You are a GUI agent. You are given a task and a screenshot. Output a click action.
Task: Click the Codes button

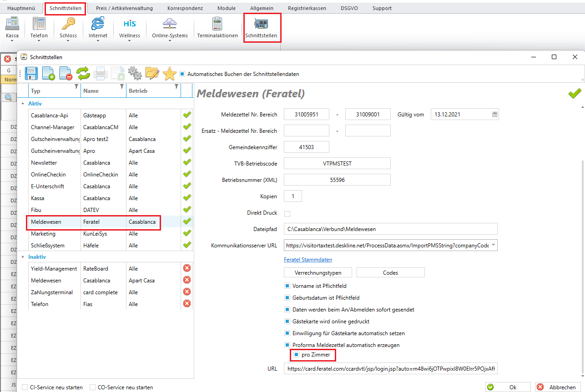tap(391, 273)
